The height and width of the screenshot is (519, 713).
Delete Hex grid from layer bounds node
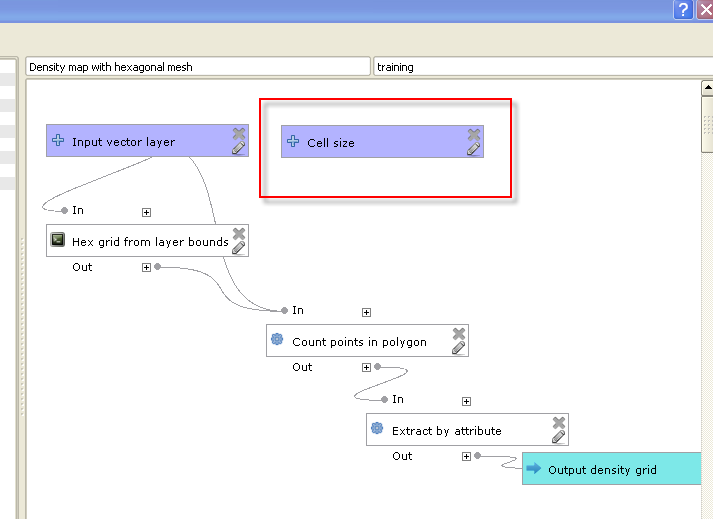click(x=239, y=234)
